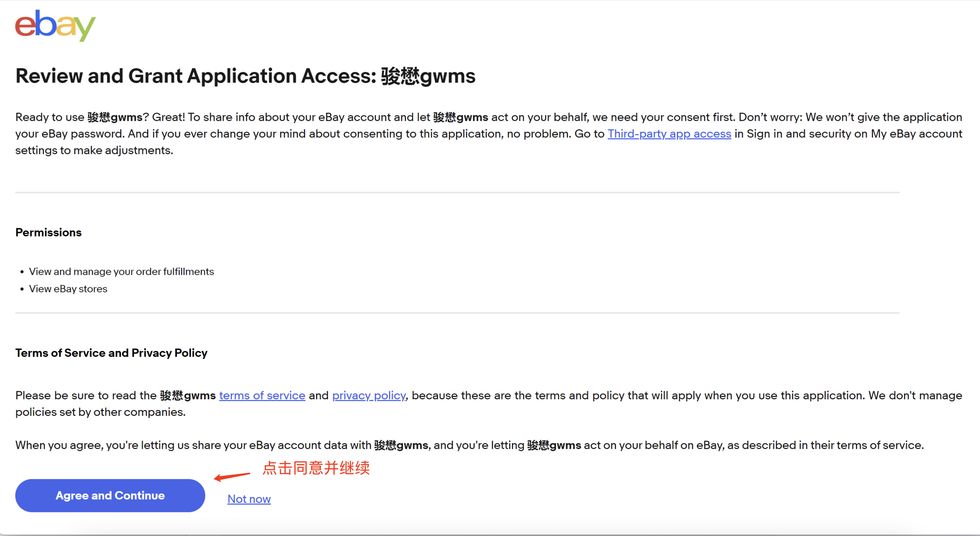The height and width of the screenshot is (536, 980).
Task: Click the Permissions heading
Action: pos(48,232)
